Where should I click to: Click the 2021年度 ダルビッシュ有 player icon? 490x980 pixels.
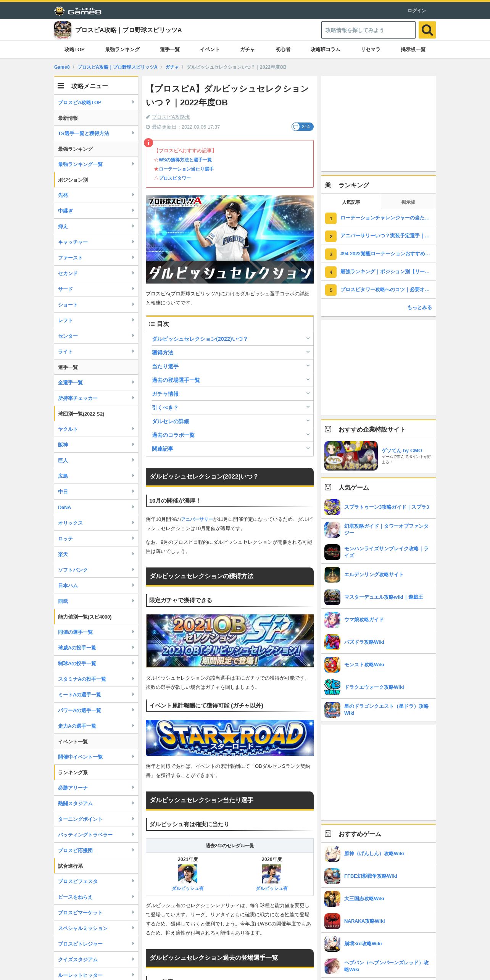coord(188,874)
